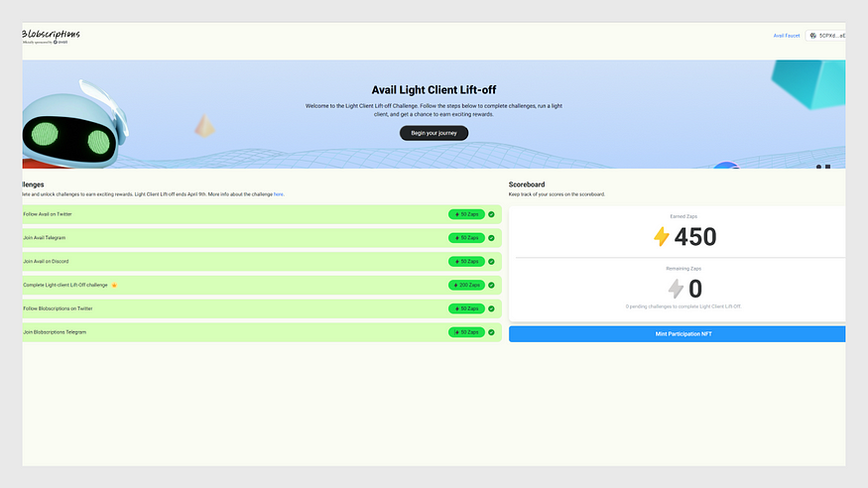Viewport: 868px width, 488px height.
Task: Open the Avail Faucet link
Action: coord(786,36)
